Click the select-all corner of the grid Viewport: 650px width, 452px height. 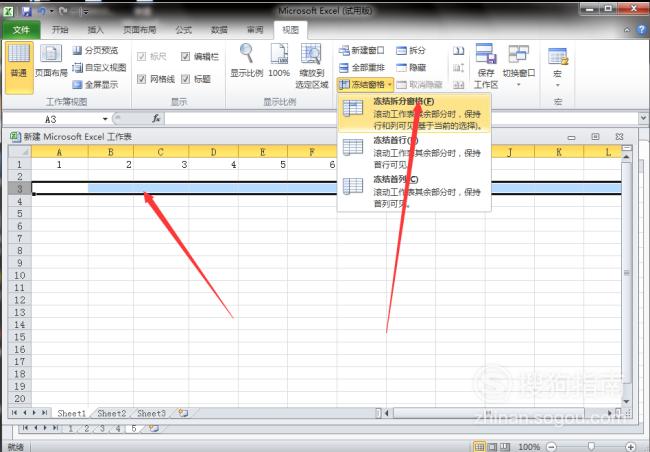click(x=20, y=152)
